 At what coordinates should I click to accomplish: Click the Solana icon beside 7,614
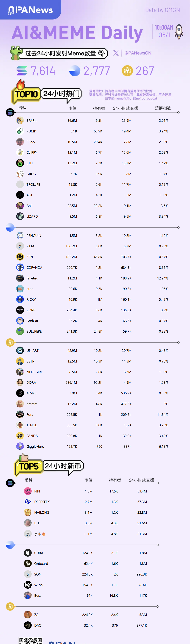click(22, 71)
